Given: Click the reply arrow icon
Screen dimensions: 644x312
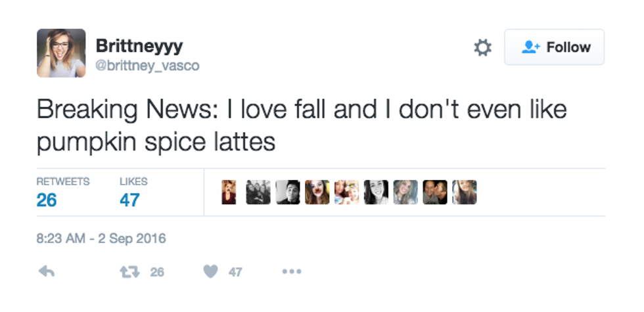Looking at the screenshot, I should pyautogui.click(x=46, y=271).
